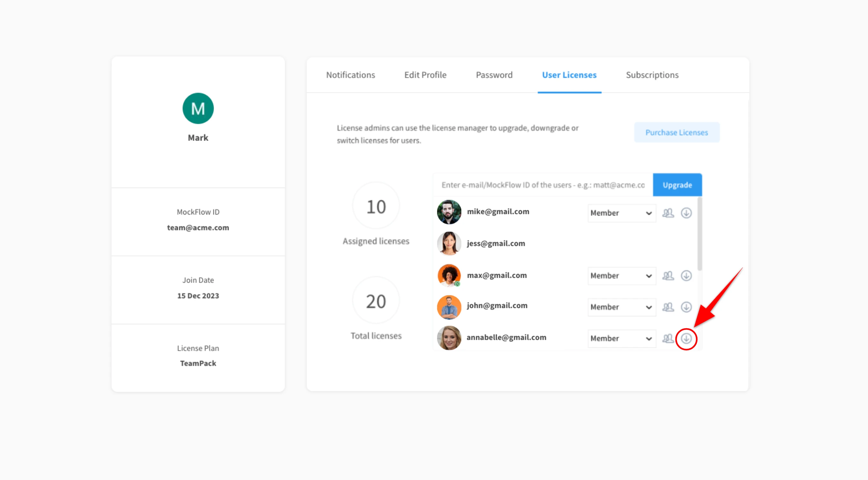Click jess@gmail.com profile photo
The width and height of the screenshot is (868, 480).
[x=449, y=243]
